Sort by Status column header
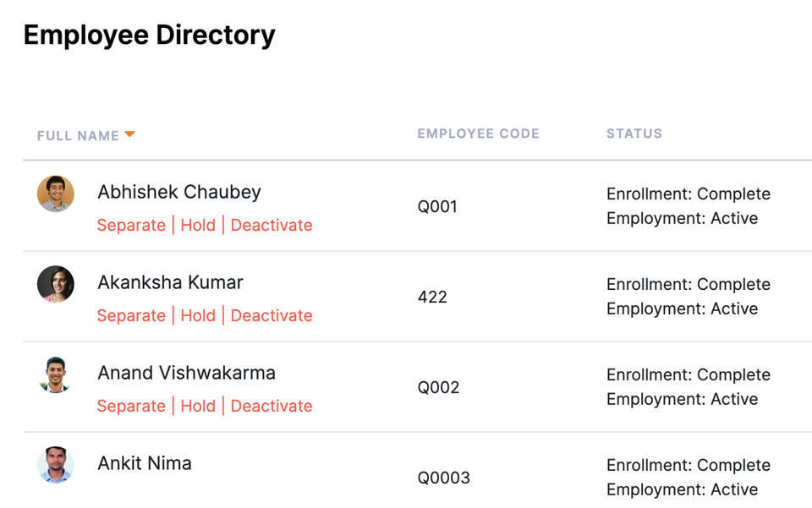Screen dimensions: 812x508 634,134
